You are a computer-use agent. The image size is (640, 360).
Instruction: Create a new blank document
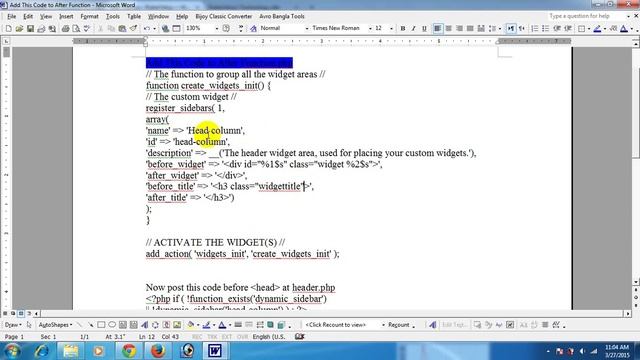8,29
